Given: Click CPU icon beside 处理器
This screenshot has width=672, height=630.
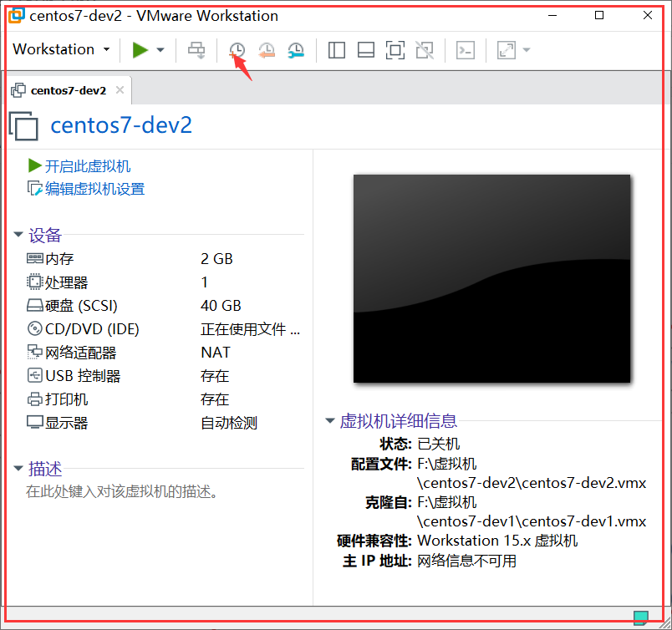Looking at the screenshot, I should [x=35, y=282].
